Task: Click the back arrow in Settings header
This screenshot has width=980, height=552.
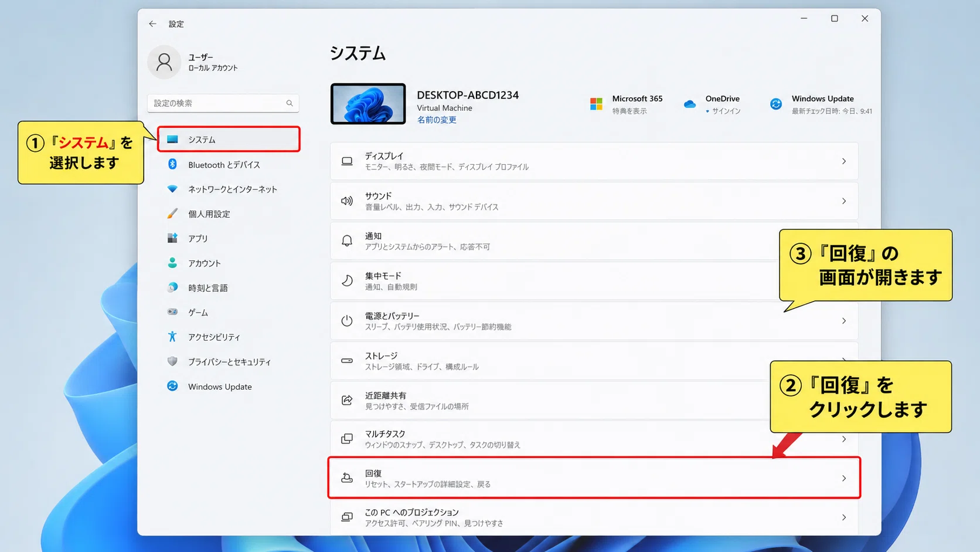Action: 152,24
